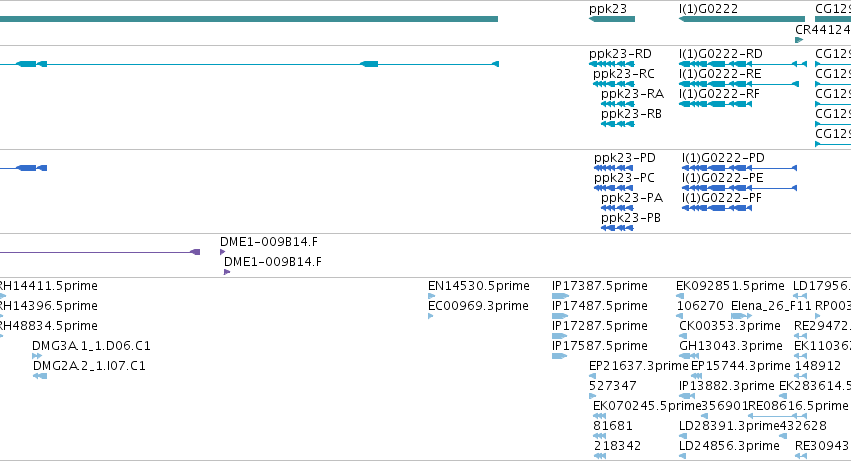Click the EN14530.5prime EST label
Image resolution: width=851 pixels, height=461 pixels.
pyautogui.click(x=479, y=286)
